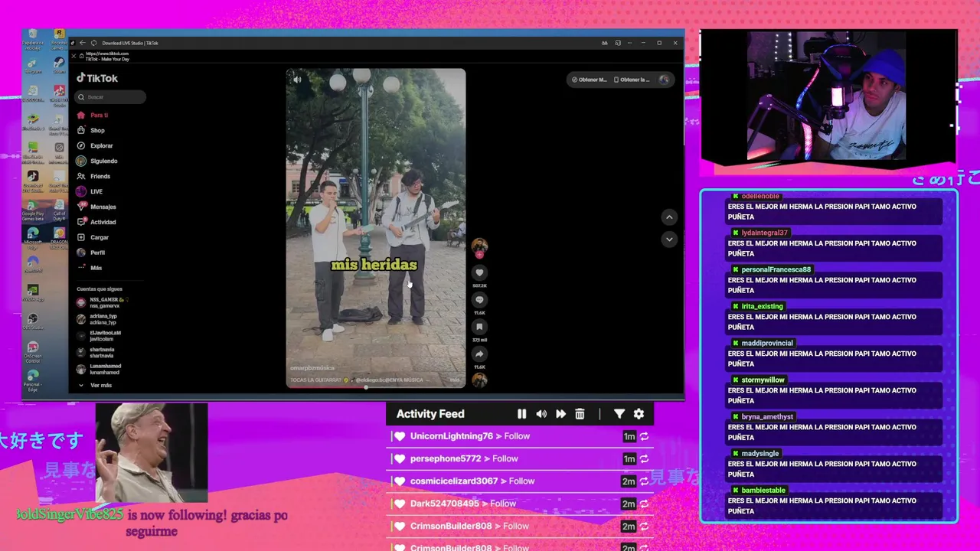Viewport: 980px width, 551px height.
Task: Open followed account shartnavia
Action: (96, 352)
